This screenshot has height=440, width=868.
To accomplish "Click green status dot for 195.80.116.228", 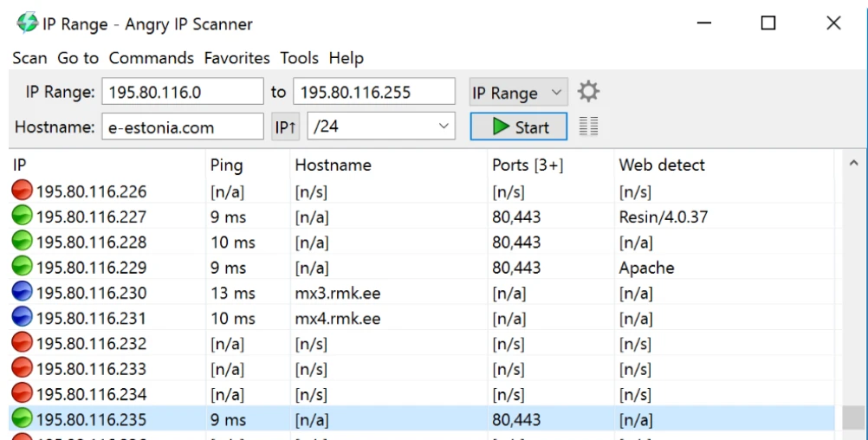I will coord(23,242).
